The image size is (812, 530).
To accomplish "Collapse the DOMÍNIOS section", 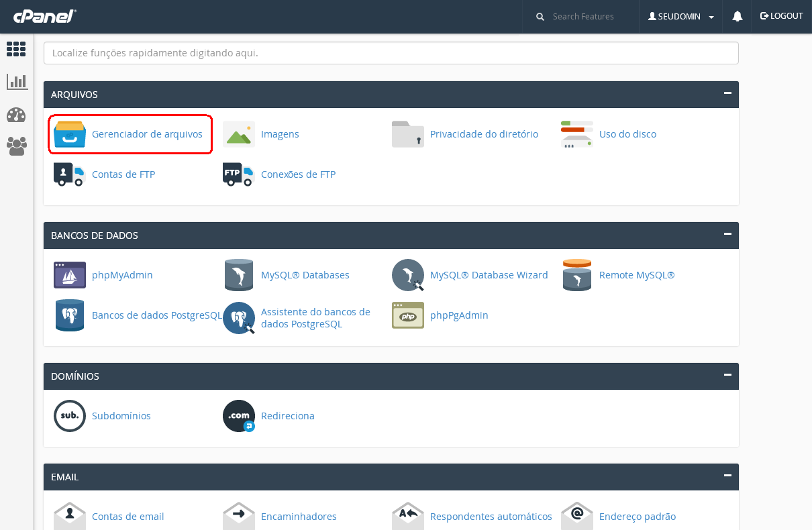I will 727,375.
